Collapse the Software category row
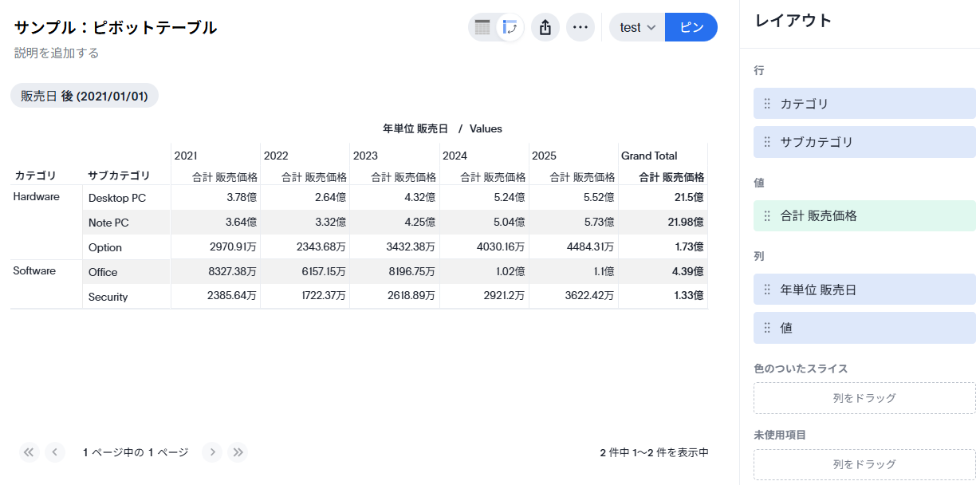 point(34,271)
